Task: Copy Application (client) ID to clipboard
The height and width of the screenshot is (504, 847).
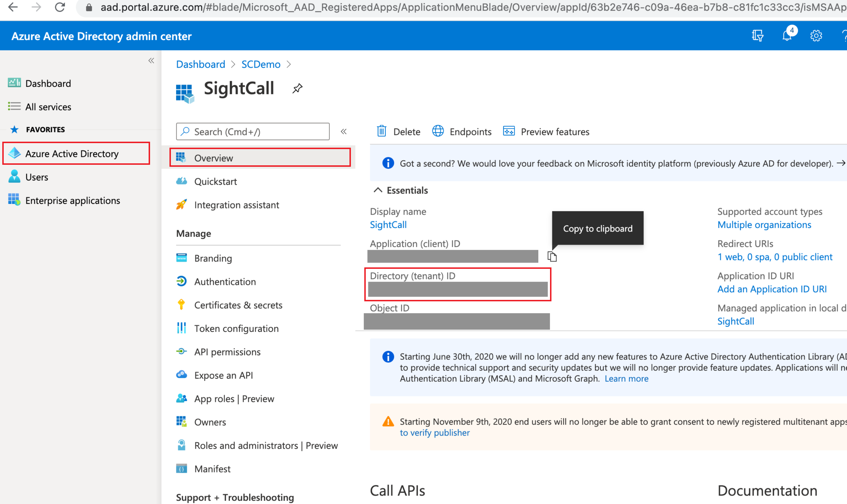Action: (x=552, y=256)
